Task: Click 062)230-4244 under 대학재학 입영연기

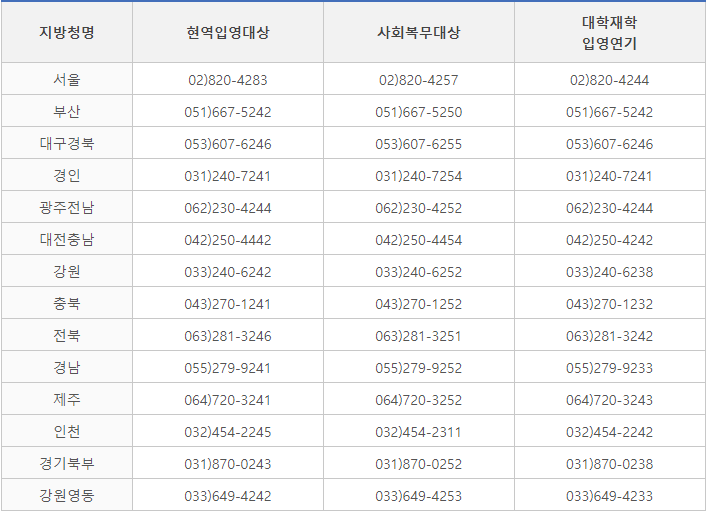Action: (610, 208)
